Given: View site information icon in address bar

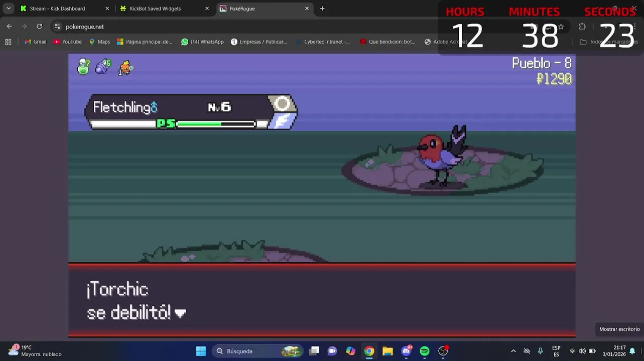Looking at the screenshot, I should (x=57, y=27).
